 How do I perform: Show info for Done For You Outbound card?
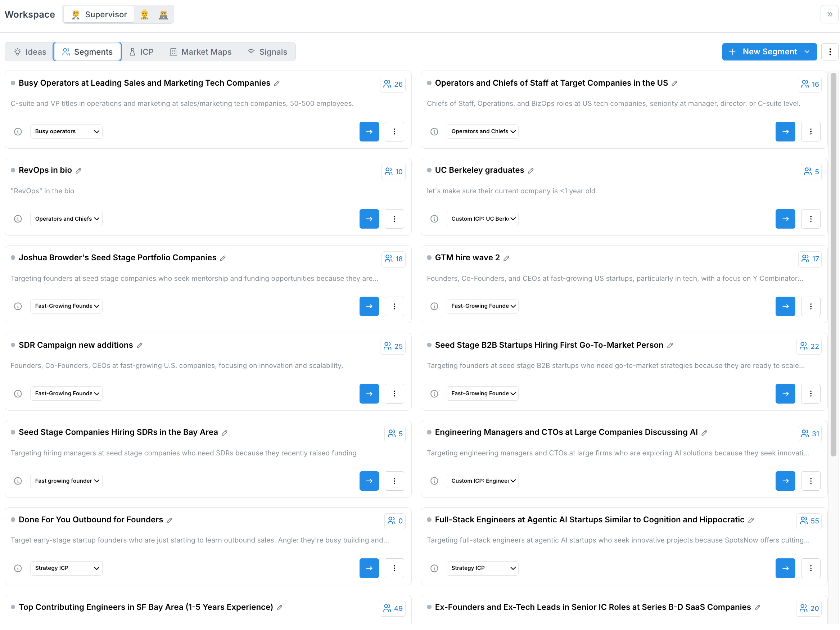click(x=18, y=568)
